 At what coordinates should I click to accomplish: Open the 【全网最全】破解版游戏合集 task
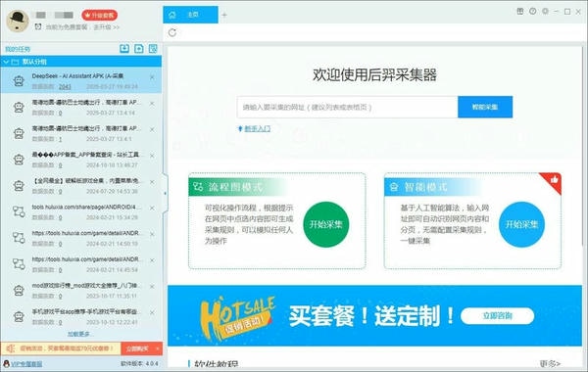coord(81,185)
